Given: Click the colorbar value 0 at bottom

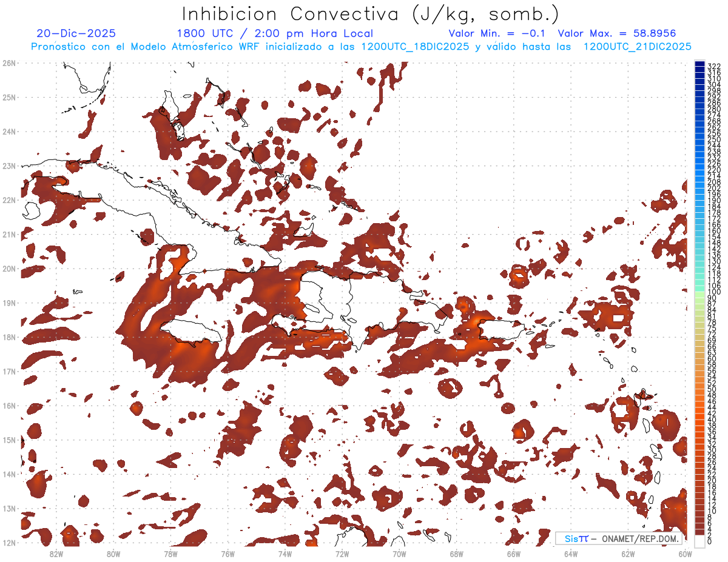Looking at the screenshot, I should pyautogui.click(x=710, y=542).
